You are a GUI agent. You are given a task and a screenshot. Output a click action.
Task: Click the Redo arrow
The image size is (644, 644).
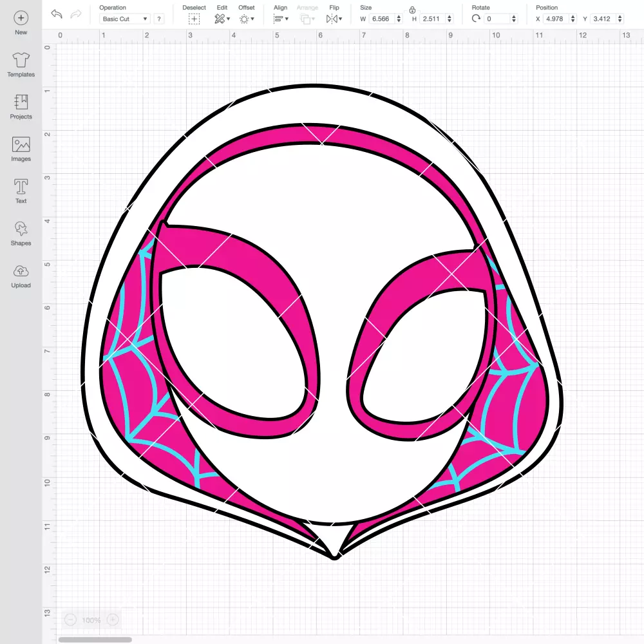76,14
